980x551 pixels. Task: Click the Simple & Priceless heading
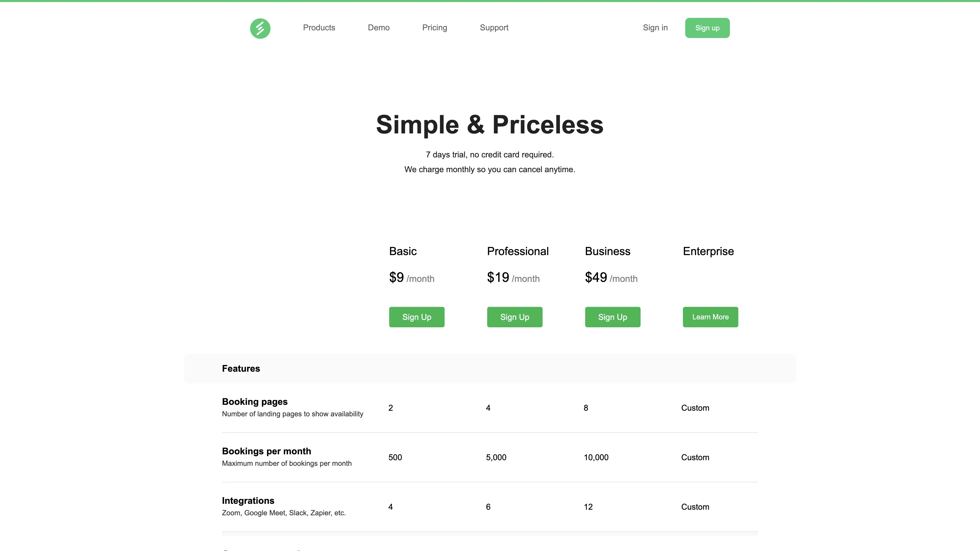pyautogui.click(x=490, y=124)
